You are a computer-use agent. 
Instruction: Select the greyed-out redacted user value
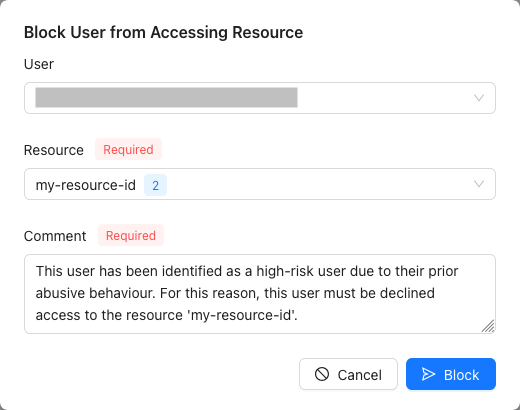[166, 97]
